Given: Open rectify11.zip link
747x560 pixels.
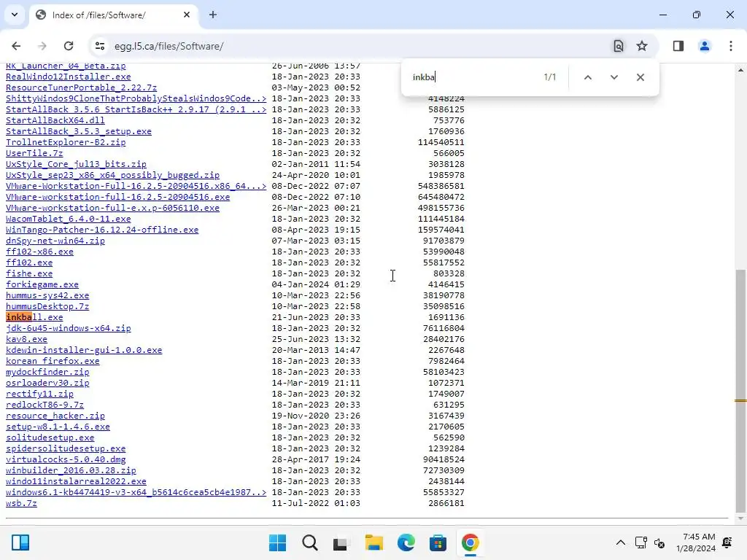Looking at the screenshot, I should pyautogui.click(x=39, y=394).
